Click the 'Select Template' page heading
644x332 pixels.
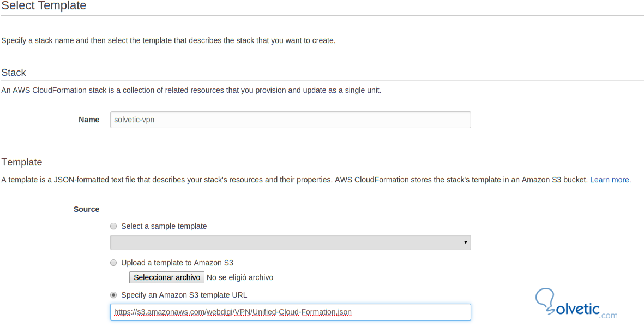click(x=44, y=6)
